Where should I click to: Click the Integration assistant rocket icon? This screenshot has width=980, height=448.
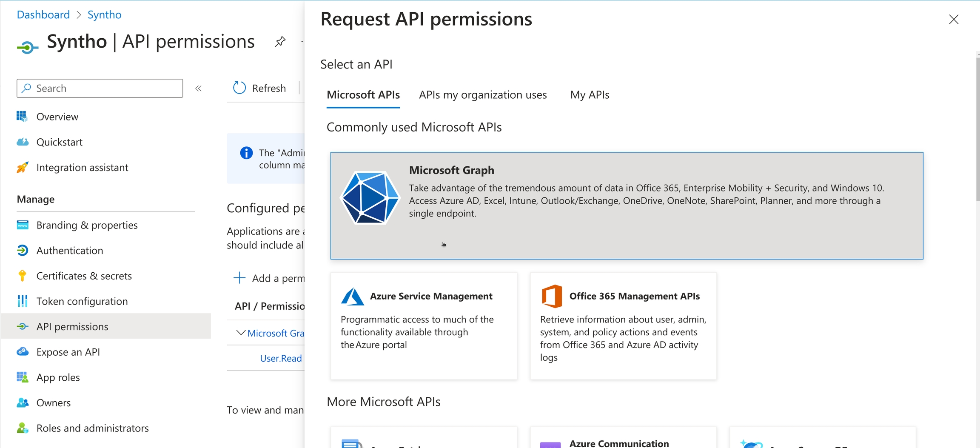click(x=22, y=168)
